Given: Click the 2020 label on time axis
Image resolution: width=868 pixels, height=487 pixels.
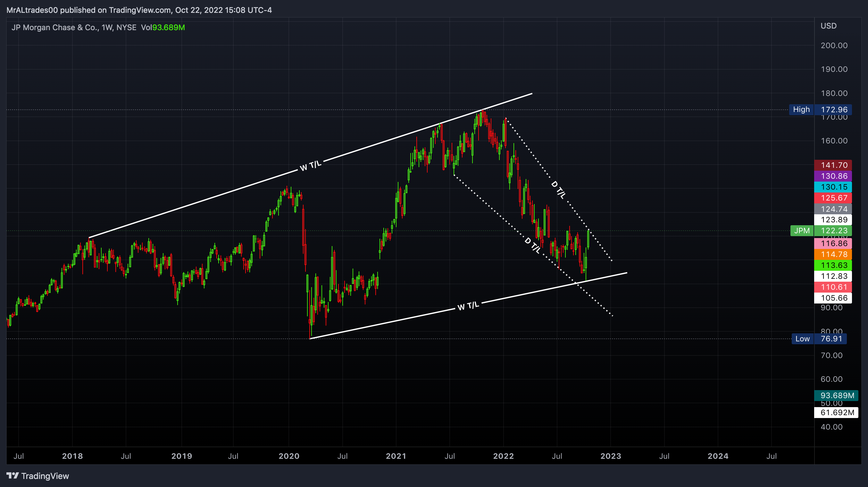Looking at the screenshot, I should [289, 456].
